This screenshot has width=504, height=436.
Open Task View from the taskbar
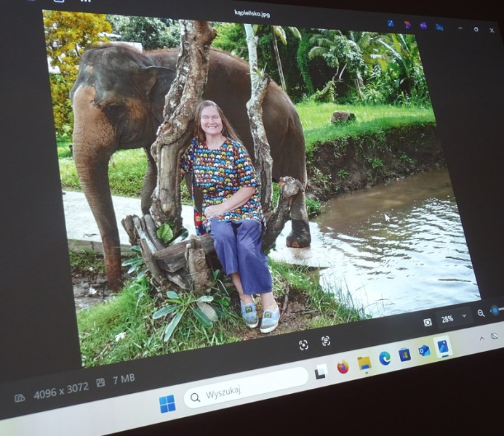[x=321, y=371]
